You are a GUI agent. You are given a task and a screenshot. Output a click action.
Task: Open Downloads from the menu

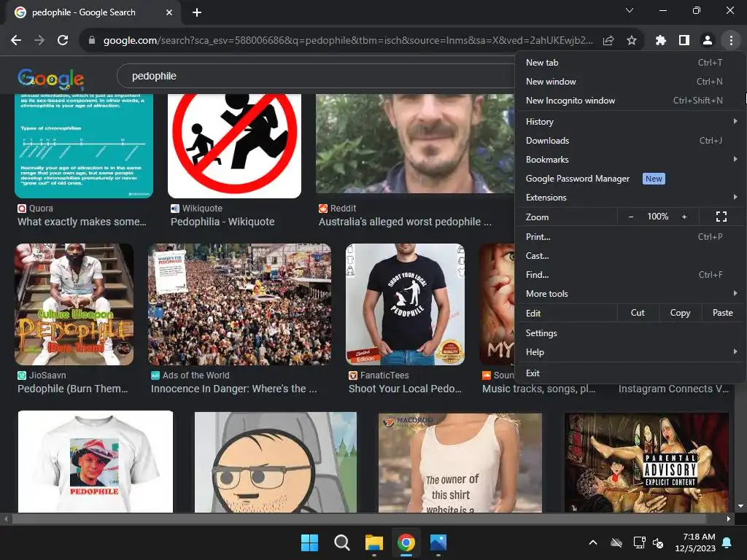tap(630, 141)
